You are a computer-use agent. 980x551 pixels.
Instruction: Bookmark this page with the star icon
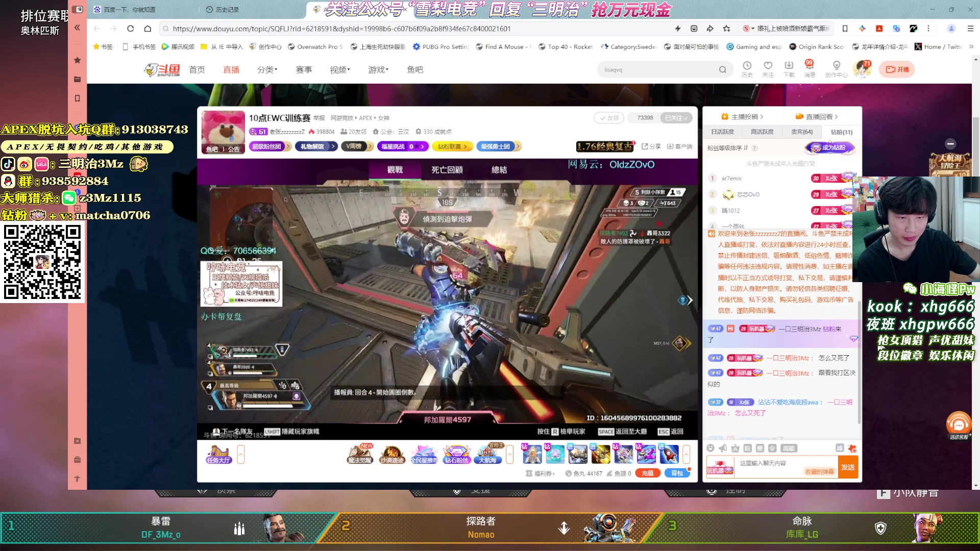tap(727, 29)
